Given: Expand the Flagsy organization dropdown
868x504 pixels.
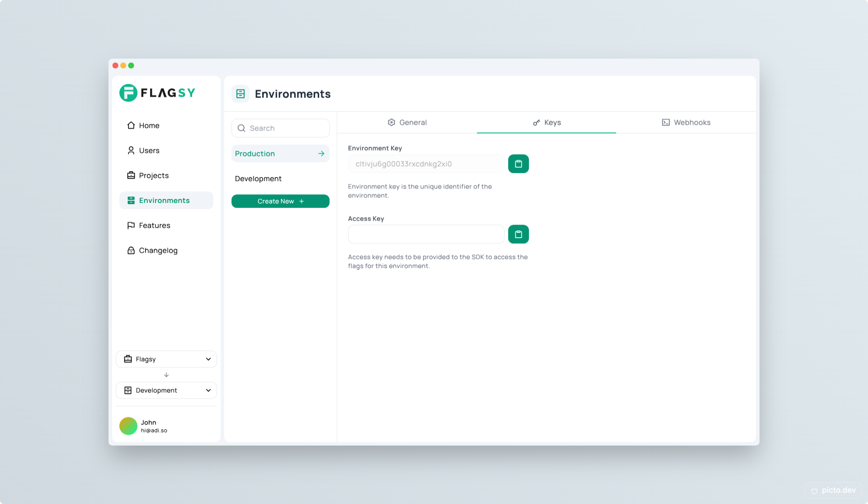Looking at the screenshot, I should coord(208,359).
